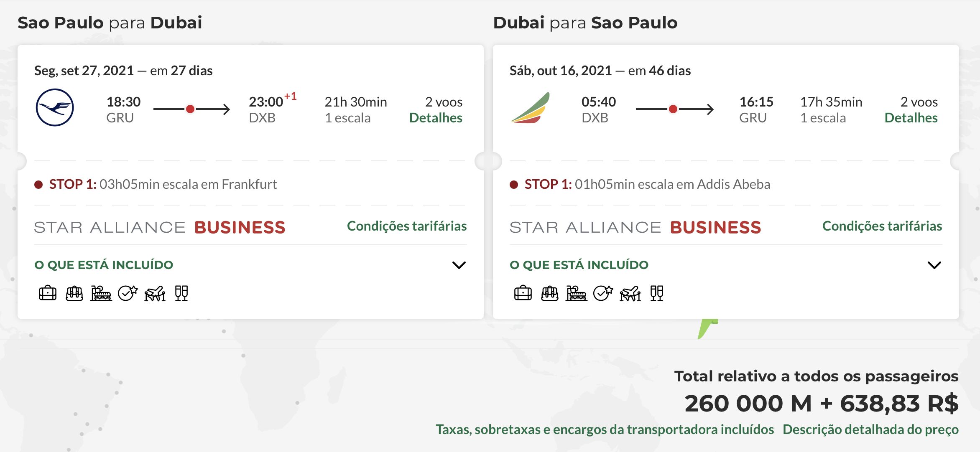The height and width of the screenshot is (452, 980).
Task: Click the champagne glasses icon in return flight
Action: (x=657, y=293)
